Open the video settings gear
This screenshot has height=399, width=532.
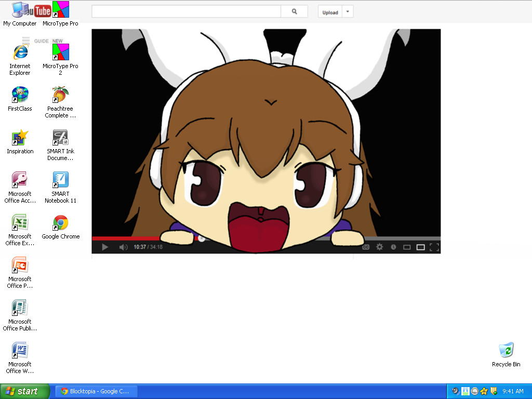[x=379, y=247]
